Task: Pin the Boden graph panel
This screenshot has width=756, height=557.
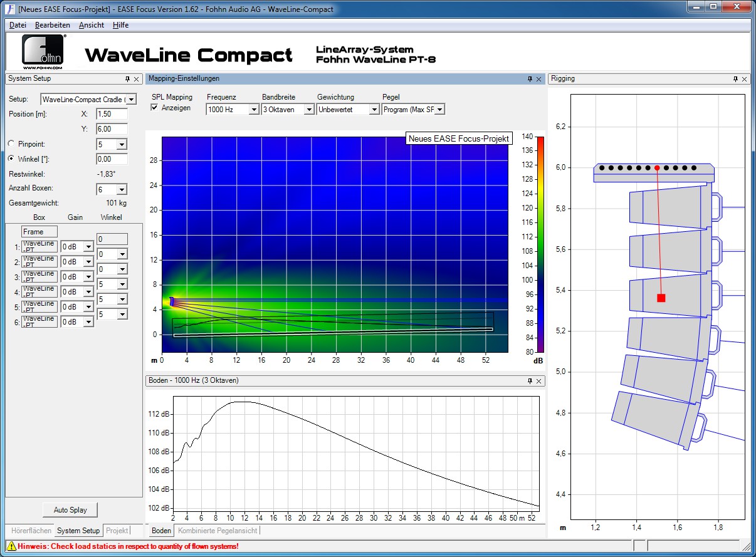Action: 530,381
